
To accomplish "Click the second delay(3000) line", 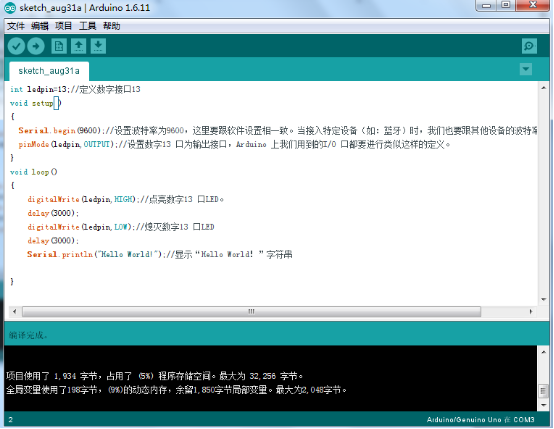I will pos(53,241).
